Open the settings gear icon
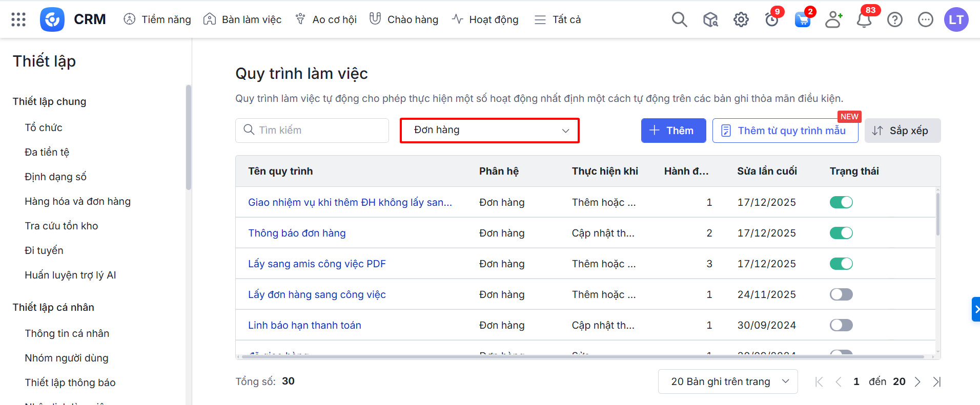The height and width of the screenshot is (405, 980). 741,19
